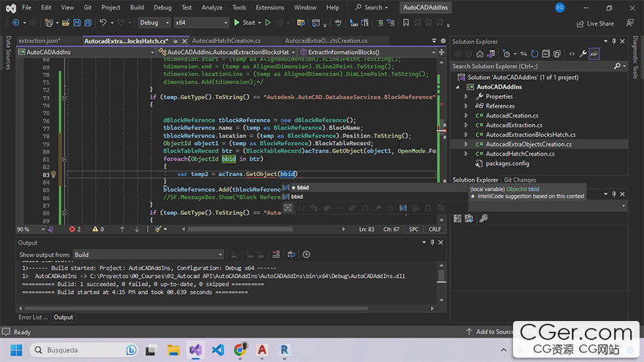This screenshot has width=644, height=362.
Task: Open Properties wrench icon in Solution Explorer
Action: pyautogui.click(x=583, y=54)
